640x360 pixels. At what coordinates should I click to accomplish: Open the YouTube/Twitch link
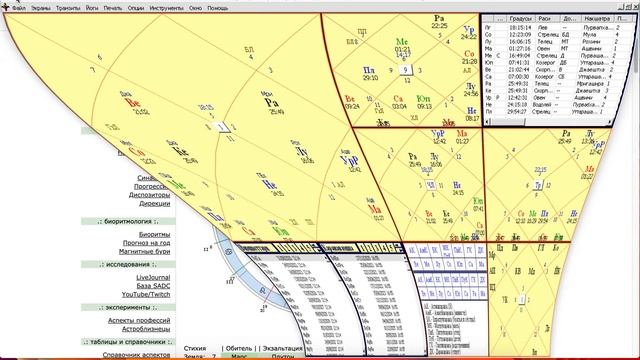[146, 294]
